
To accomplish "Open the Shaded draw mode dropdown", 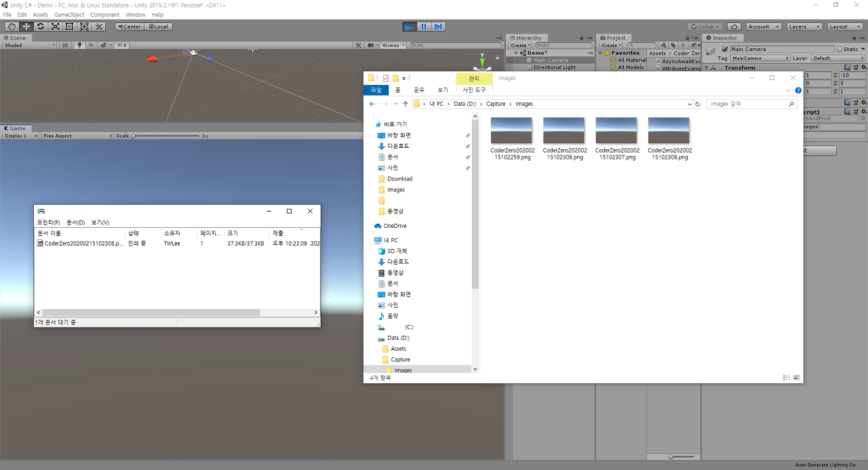I will (x=30, y=45).
